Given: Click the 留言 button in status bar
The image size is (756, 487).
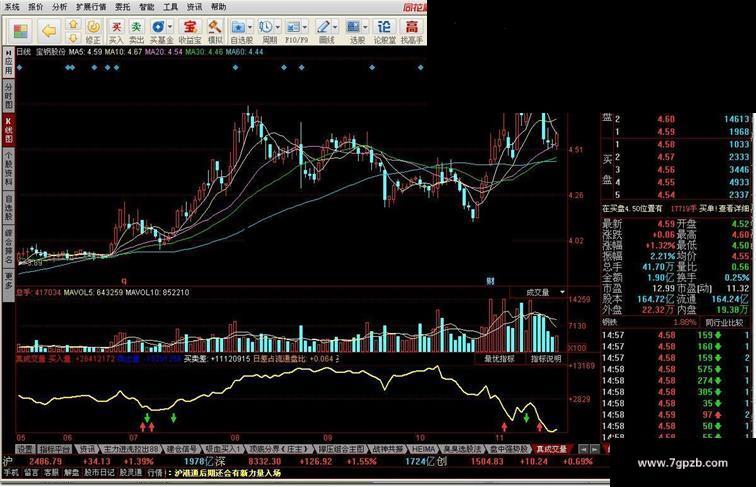Looking at the screenshot, I should 31,473.
